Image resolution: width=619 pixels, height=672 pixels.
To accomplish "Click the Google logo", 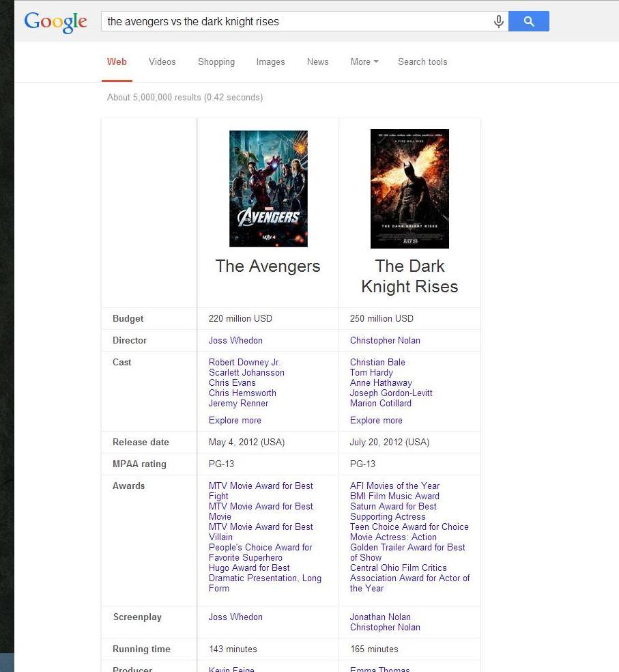I will pyautogui.click(x=56, y=22).
